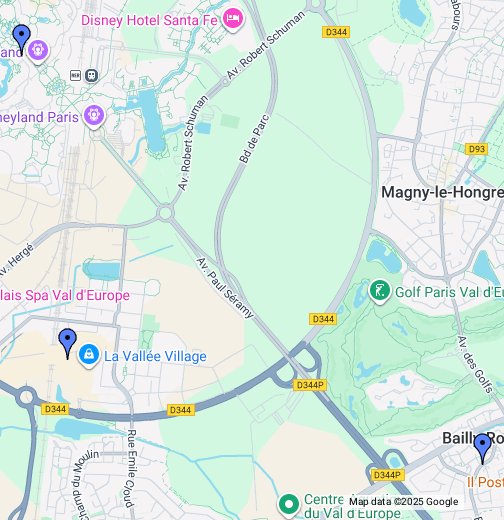Select the blue pin at Bailly-Romainvilliers
Image resolution: width=504 pixels, height=520 pixels.
coord(483,448)
